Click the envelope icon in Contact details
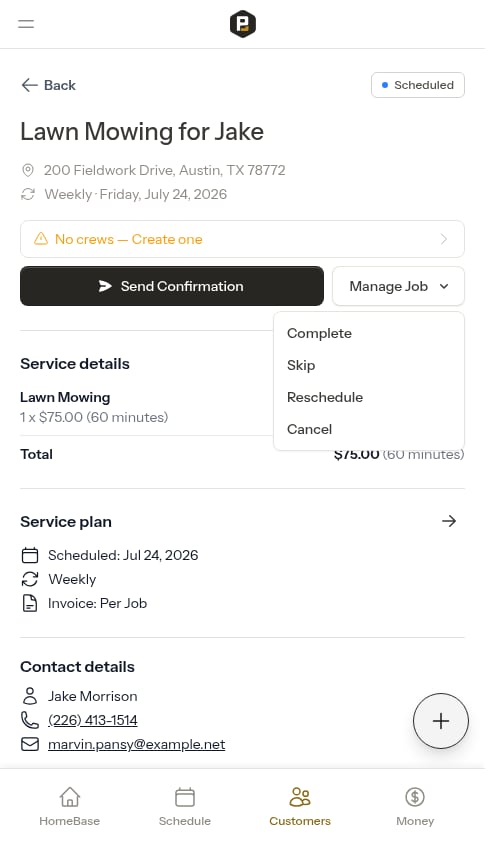Viewport: 500px width, 845px height. pos(30,744)
